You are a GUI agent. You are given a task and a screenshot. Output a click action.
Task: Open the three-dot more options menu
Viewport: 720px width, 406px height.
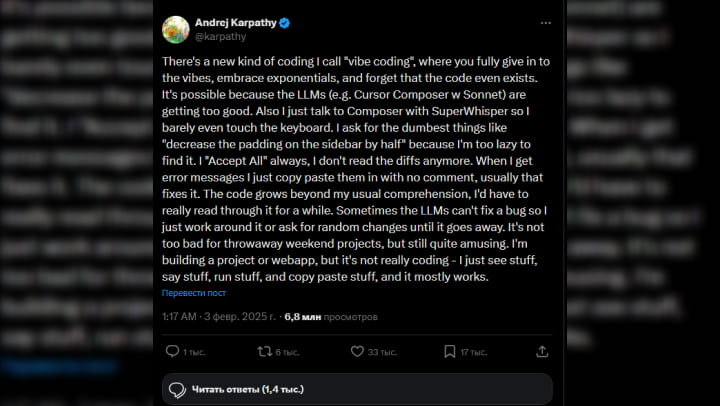pos(542,22)
